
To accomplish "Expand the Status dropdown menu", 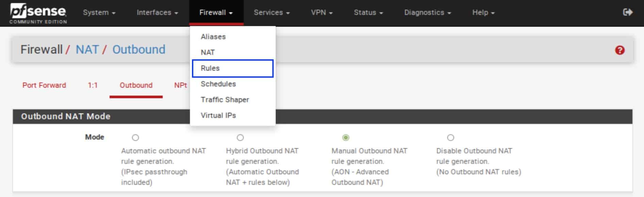I will 368,13.
